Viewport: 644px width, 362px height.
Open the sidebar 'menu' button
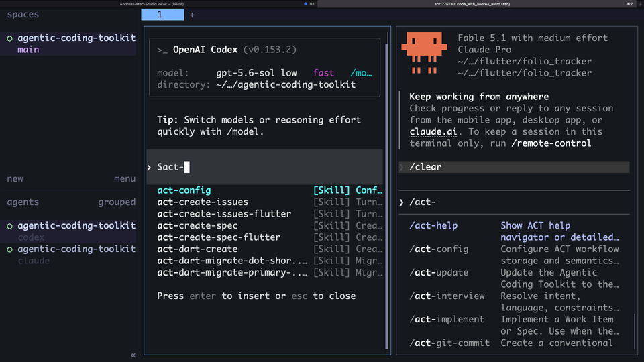125,178
